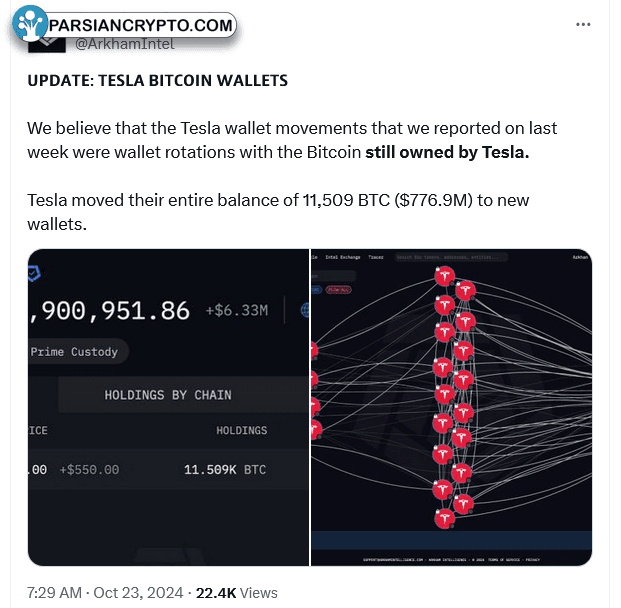Click the 7:29 AM Oct 23, 2024 timestamp
This screenshot has height=608, width=621.
[x=105, y=593]
